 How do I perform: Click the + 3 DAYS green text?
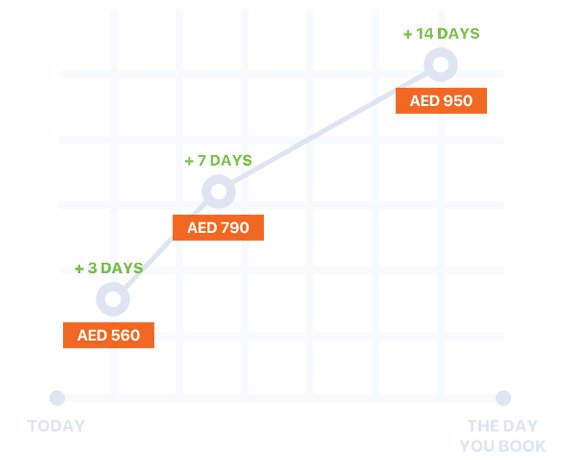tap(109, 268)
